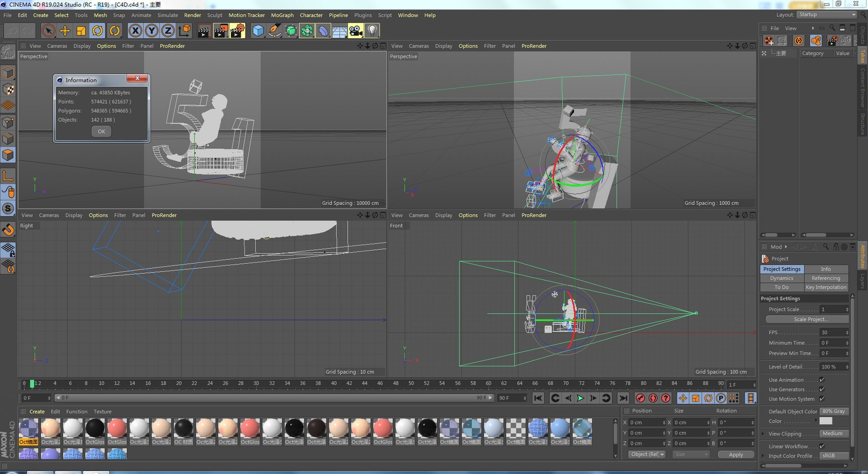Expand the View Clipping disclosure triangle
868x474 pixels.
(764, 434)
